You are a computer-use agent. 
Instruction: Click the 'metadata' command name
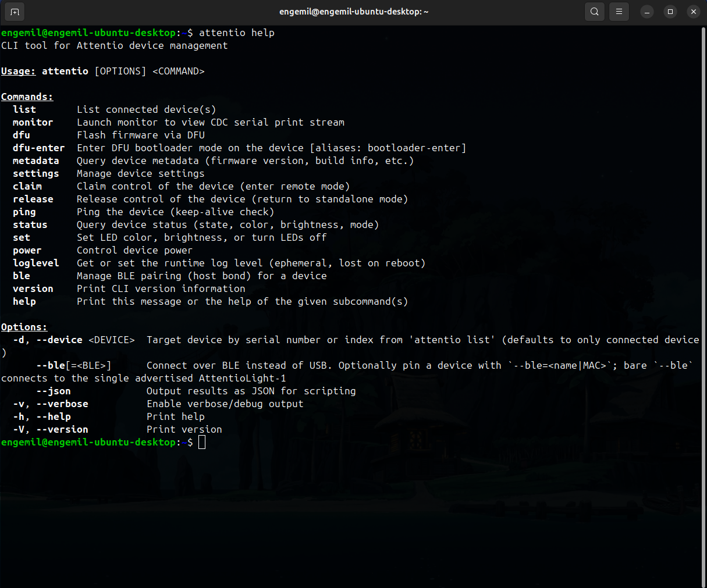click(x=36, y=161)
